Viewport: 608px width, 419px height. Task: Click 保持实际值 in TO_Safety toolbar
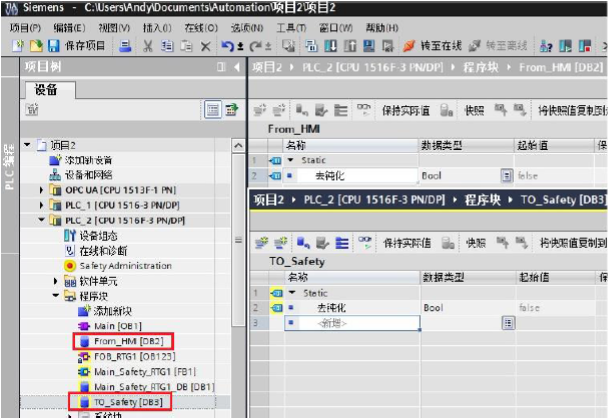tap(407, 243)
